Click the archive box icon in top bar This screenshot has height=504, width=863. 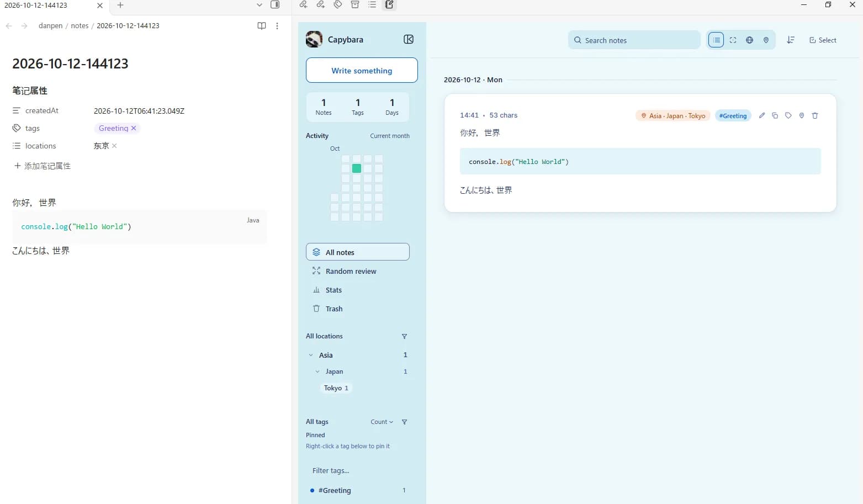[x=355, y=4]
